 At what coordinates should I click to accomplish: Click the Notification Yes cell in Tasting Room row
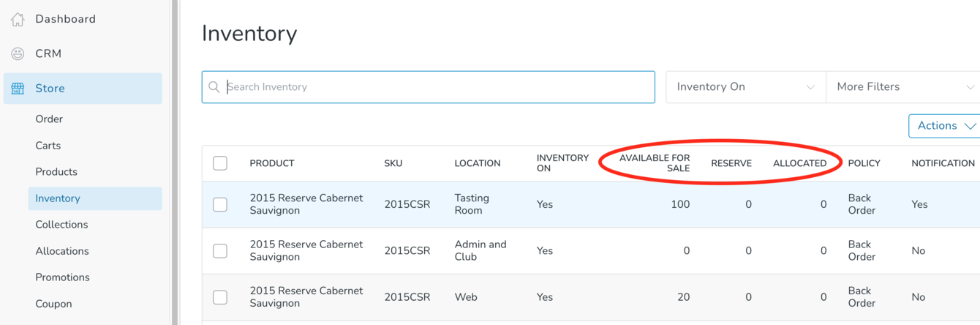[919, 204]
